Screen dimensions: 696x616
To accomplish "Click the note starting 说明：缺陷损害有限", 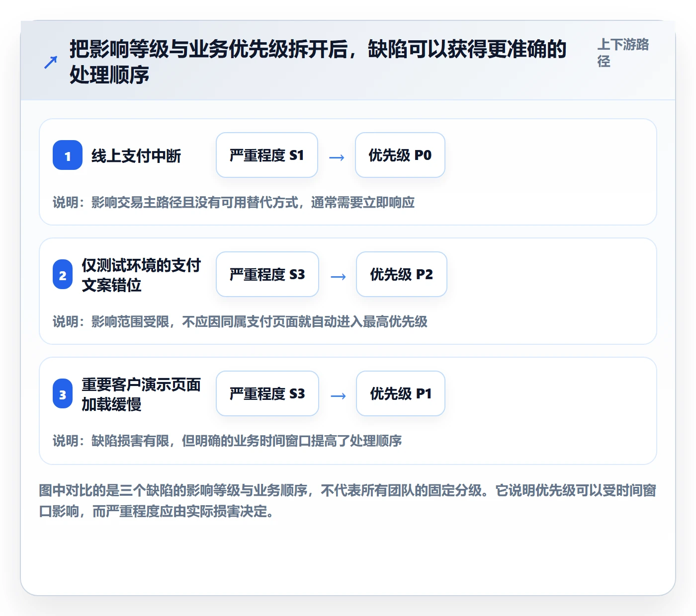I will pyautogui.click(x=227, y=441).
